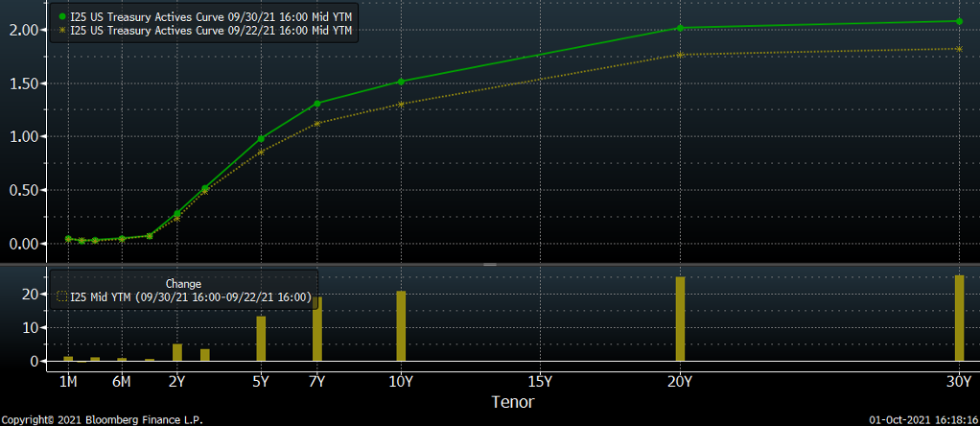Select the green 3Y data point near 0.52
The height and width of the screenshot is (426, 980).
[x=205, y=188]
